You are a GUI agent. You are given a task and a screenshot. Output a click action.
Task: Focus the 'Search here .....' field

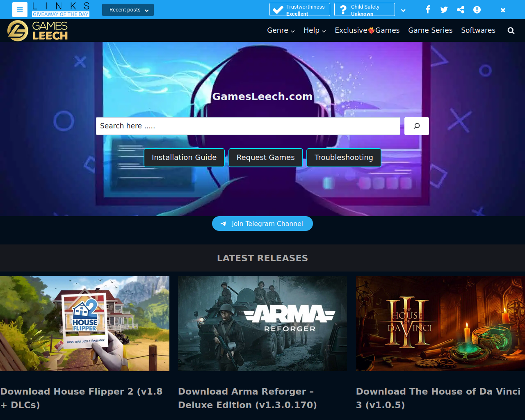tap(248, 126)
